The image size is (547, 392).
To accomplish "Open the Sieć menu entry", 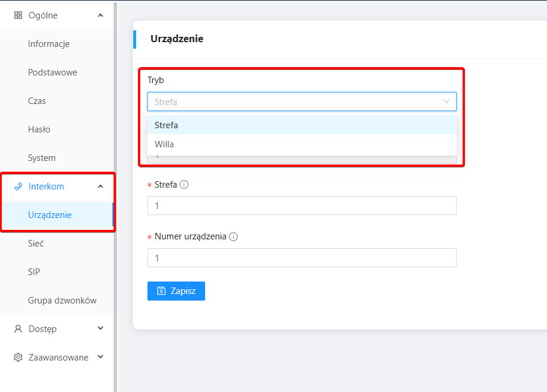I will (36, 244).
